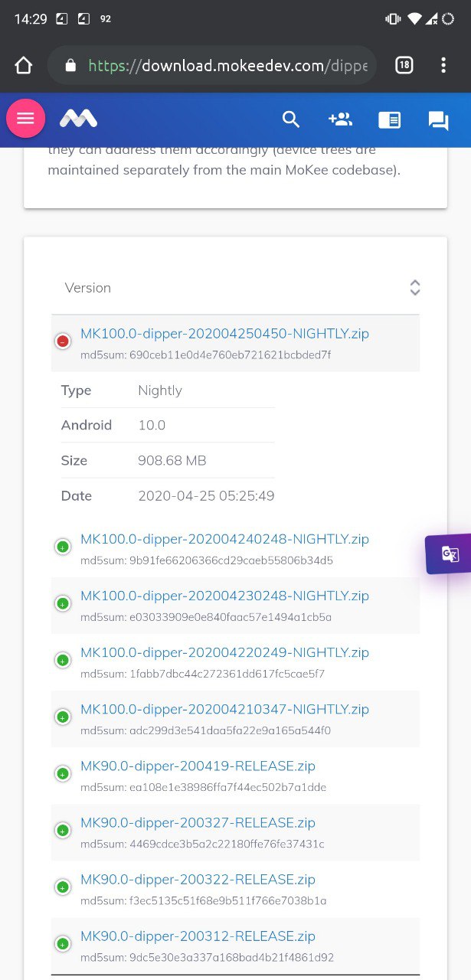
Task: Select md5sum text starting 690ceb11e0d4
Action: [206, 355]
